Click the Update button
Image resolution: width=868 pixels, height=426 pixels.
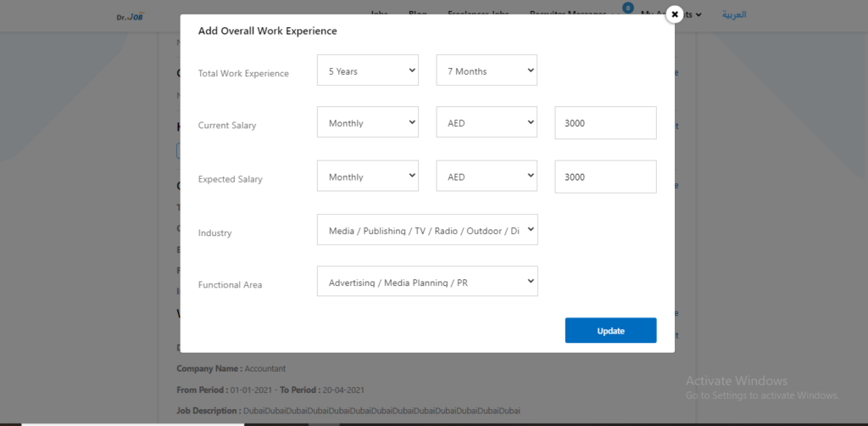click(610, 330)
